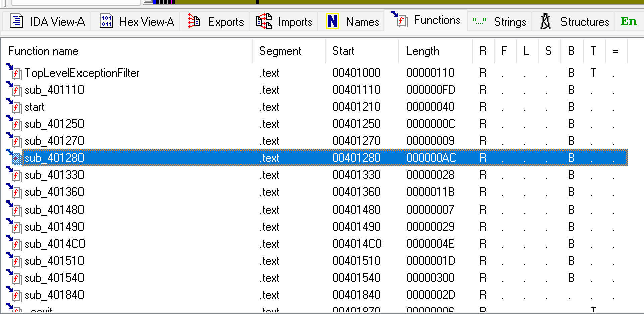The width and height of the screenshot is (644, 314).
Task: Select function sub_4014C0
Action: click(55, 244)
